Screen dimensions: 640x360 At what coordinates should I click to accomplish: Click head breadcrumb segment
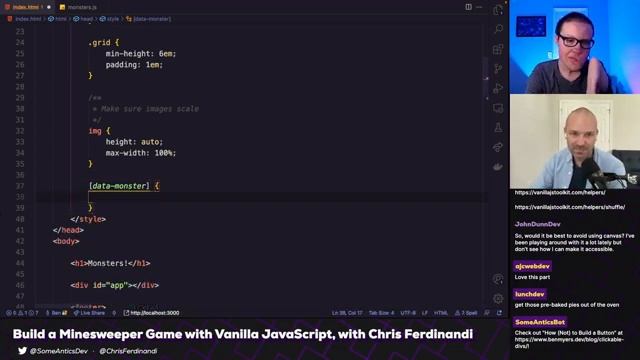(83, 19)
